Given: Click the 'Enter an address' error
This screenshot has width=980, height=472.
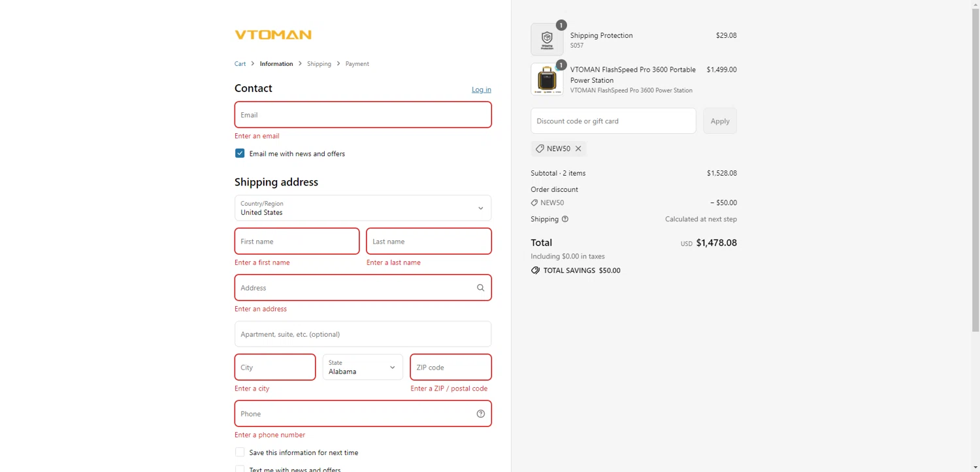Looking at the screenshot, I should 261,309.
